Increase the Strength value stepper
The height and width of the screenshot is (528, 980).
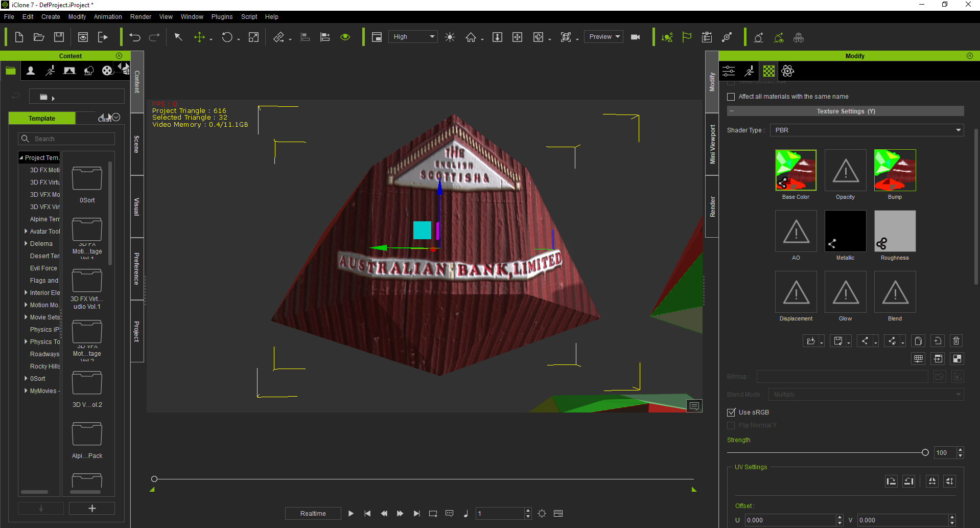(961, 450)
